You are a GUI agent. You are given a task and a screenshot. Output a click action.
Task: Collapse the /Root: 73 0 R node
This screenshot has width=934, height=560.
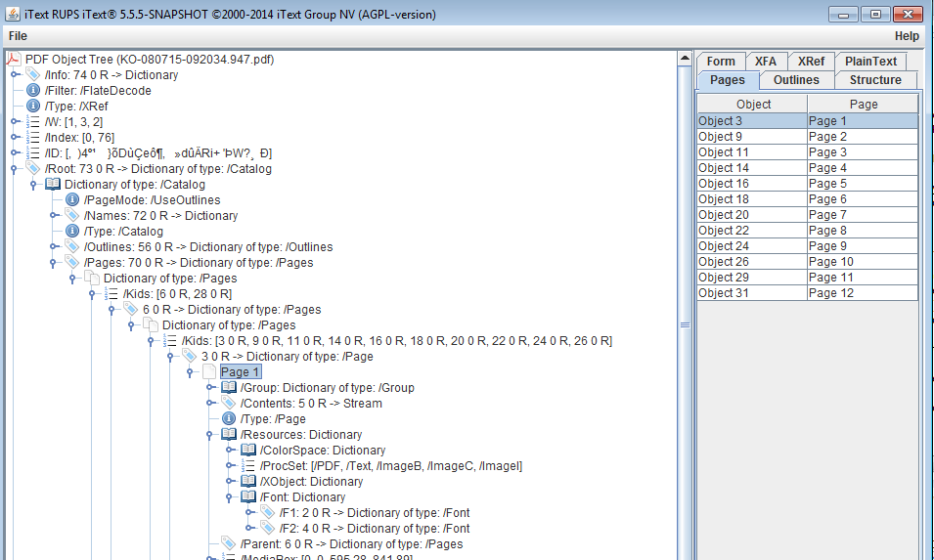[14, 170]
